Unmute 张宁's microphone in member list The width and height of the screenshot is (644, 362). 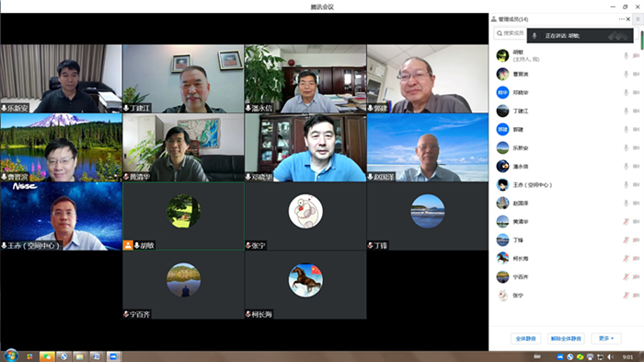[x=626, y=296]
